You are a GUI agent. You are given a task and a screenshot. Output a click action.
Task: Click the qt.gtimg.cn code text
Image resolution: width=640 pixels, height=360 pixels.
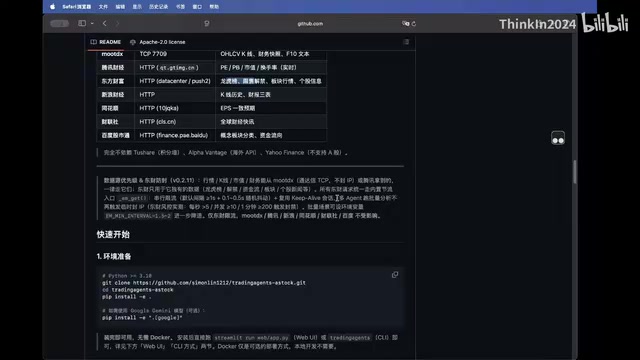point(177,68)
